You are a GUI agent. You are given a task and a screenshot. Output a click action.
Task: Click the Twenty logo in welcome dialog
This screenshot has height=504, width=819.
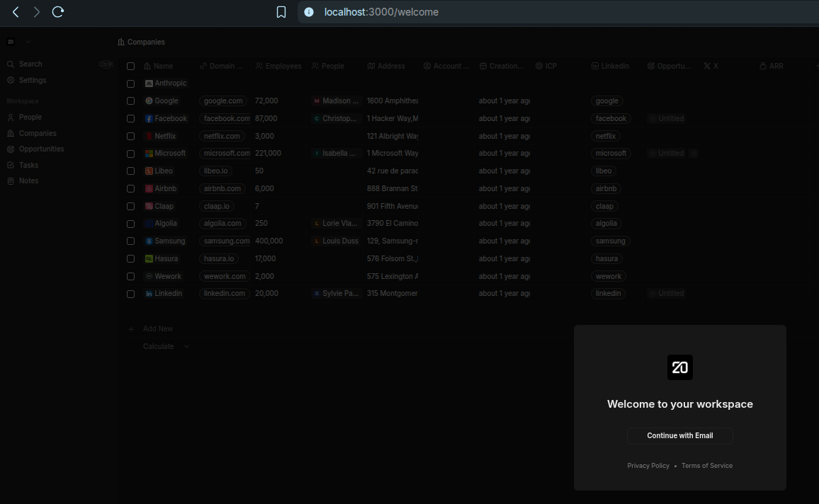(x=680, y=367)
